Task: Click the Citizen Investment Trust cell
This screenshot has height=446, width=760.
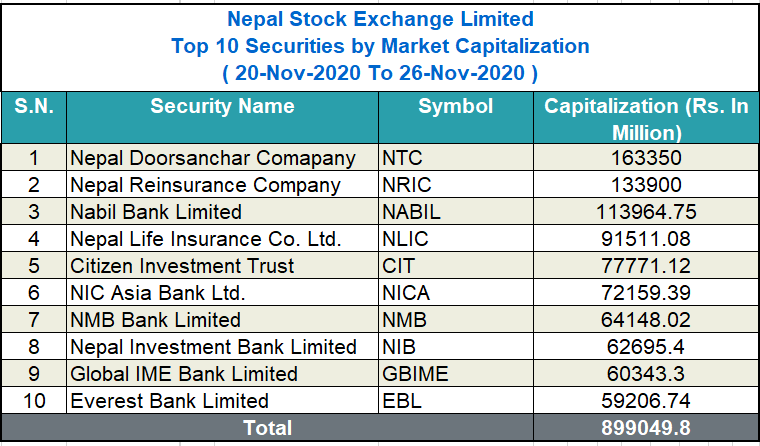Action: click(x=182, y=266)
